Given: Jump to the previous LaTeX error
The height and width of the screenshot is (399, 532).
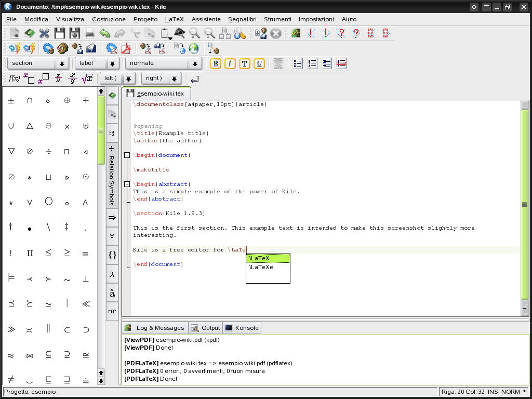Looking at the screenshot, I should 311,33.
